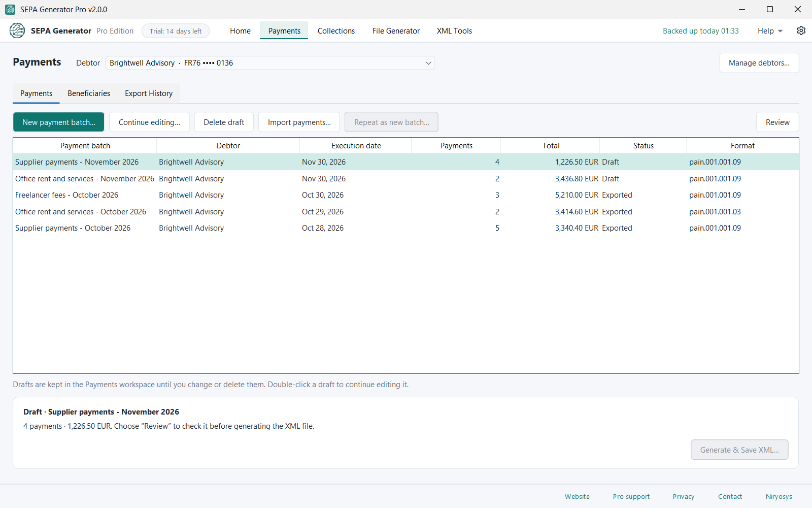Open the File Generator tab
The image size is (812, 508).
point(396,31)
